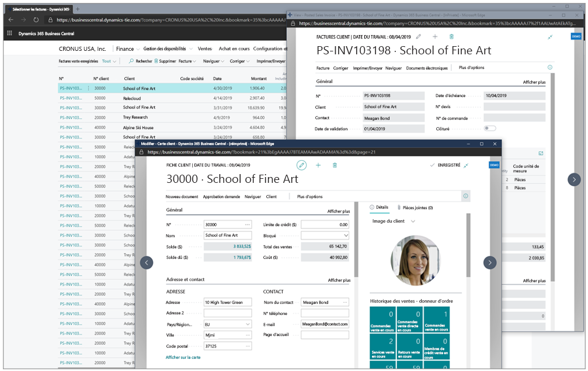Viewport: 588px width, 371px height.
Task: Switch to Pièces jointes tab
Action: click(415, 207)
